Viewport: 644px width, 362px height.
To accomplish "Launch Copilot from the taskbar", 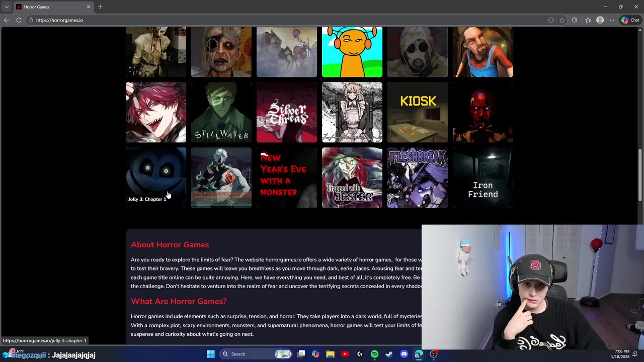I will (x=315, y=354).
